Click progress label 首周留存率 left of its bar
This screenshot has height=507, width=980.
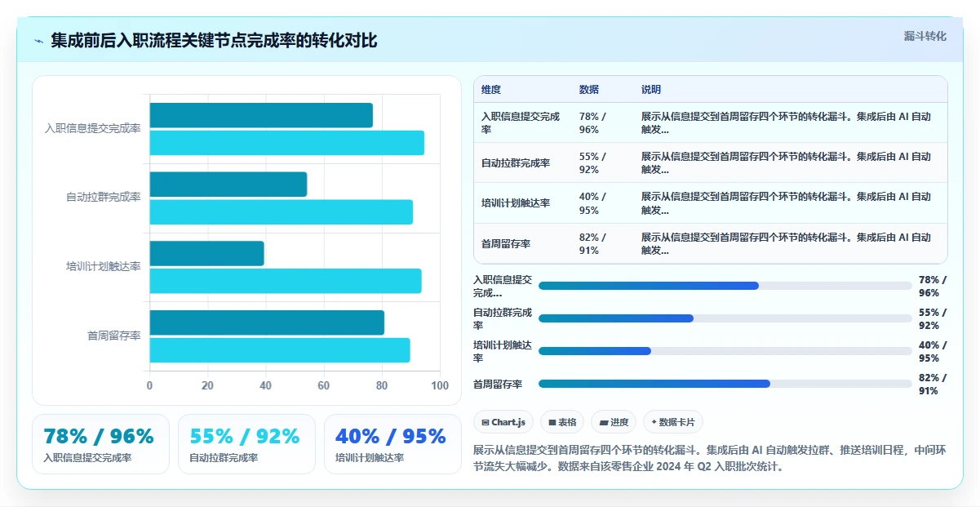coord(498,384)
